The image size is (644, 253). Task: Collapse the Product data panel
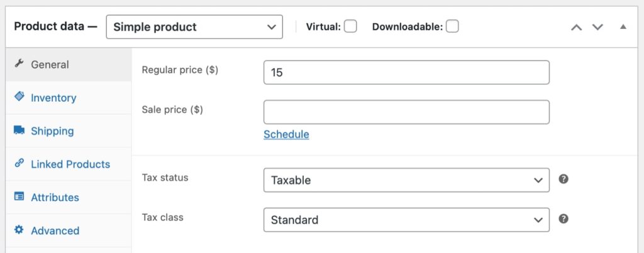[x=623, y=27]
